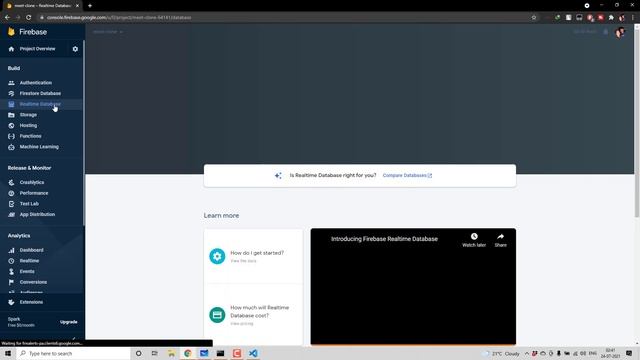640x360 pixels.
Task: Open the Mail app from taskbar
Action: pos(204,353)
